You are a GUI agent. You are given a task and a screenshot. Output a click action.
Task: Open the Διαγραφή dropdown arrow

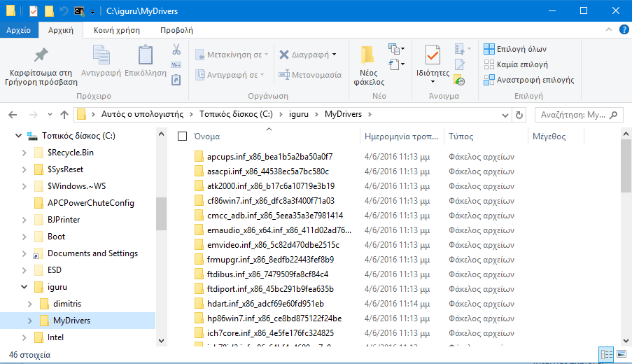click(334, 55)
